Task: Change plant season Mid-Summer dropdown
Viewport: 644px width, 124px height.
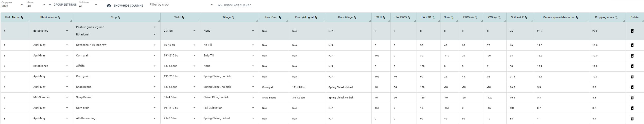Action: tap(50, 97)
